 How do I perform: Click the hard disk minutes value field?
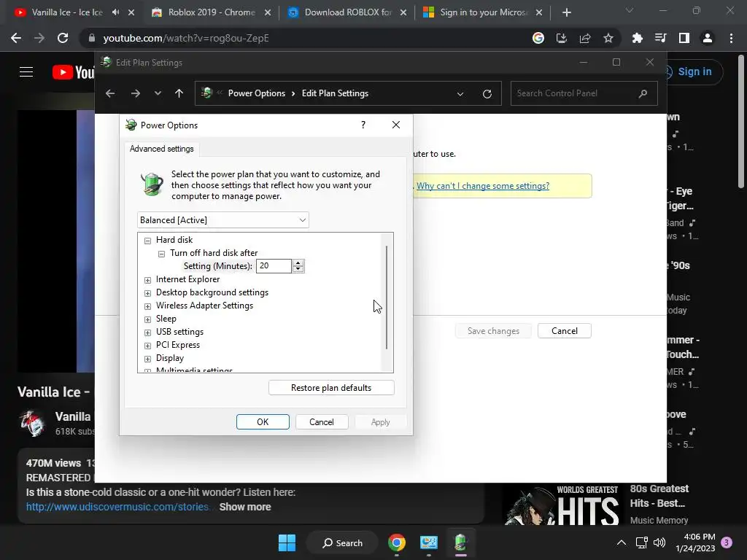(274, 265)
